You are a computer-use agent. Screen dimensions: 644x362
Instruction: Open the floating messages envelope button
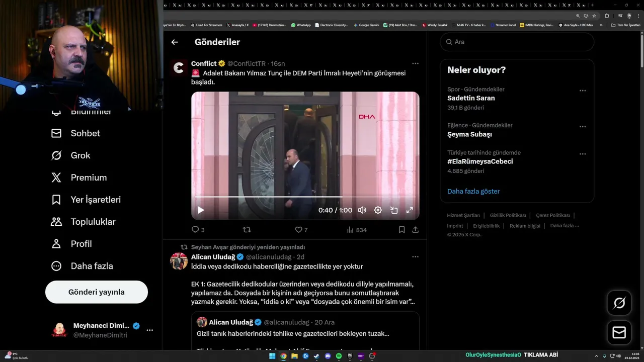[619, 333]
